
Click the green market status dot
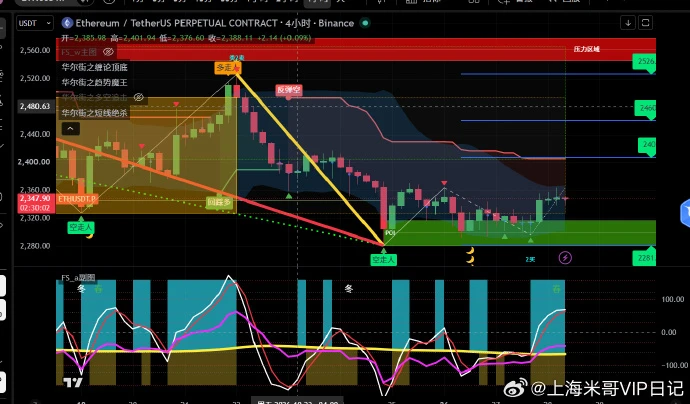pyautogui.click(x=365, y=23)
